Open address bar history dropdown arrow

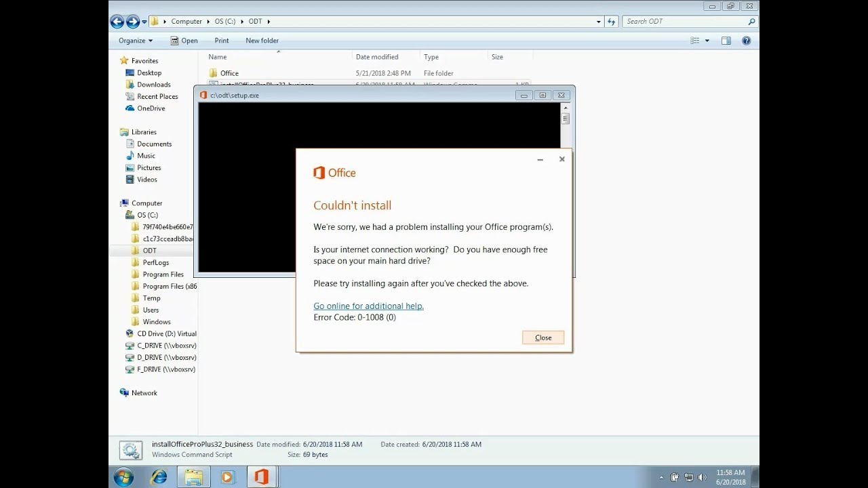click(x=598, y=22)
